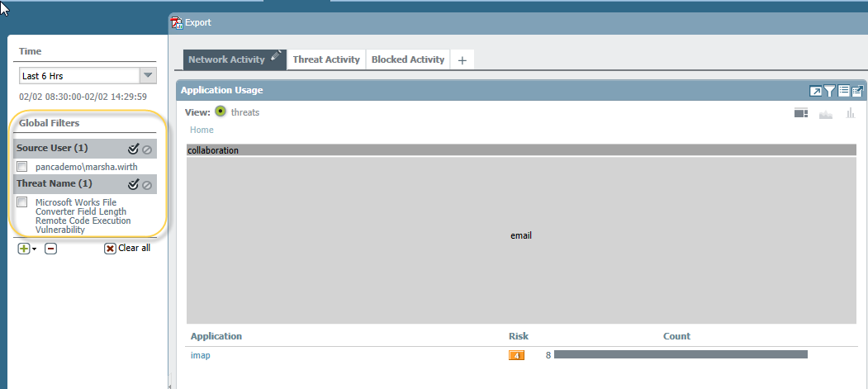Click the Home breadcrumb link
The width and height of the screenshot is (868, 389).
pyautogui.click(x=202, y=130)
